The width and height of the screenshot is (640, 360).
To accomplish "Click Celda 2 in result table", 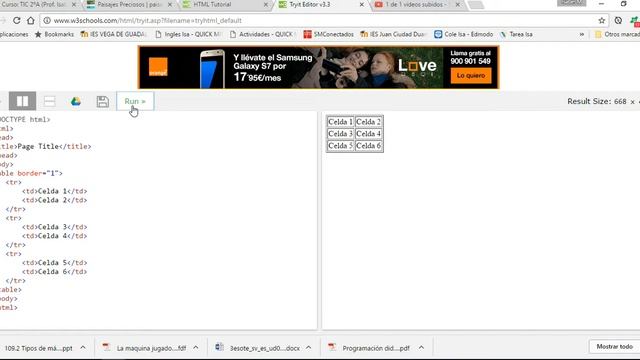I will [368, 122].
